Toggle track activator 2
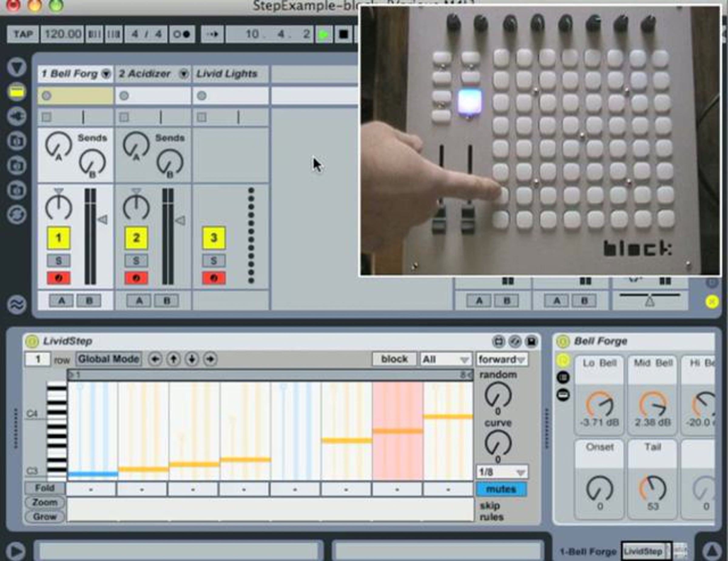Screen dimensions: 728x561 (136, 238)
